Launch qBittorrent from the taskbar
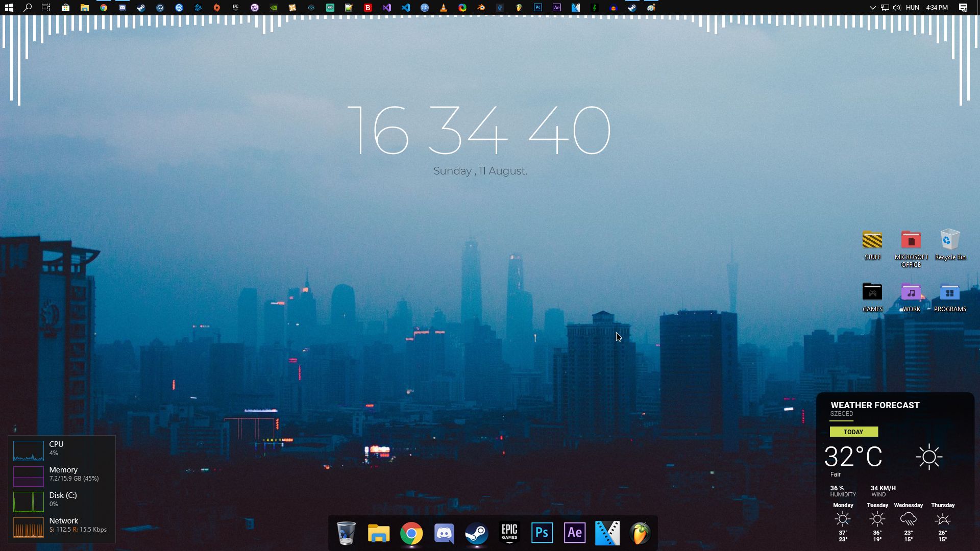The width and height of the screenshot is (980, 551). coord(424,8)
